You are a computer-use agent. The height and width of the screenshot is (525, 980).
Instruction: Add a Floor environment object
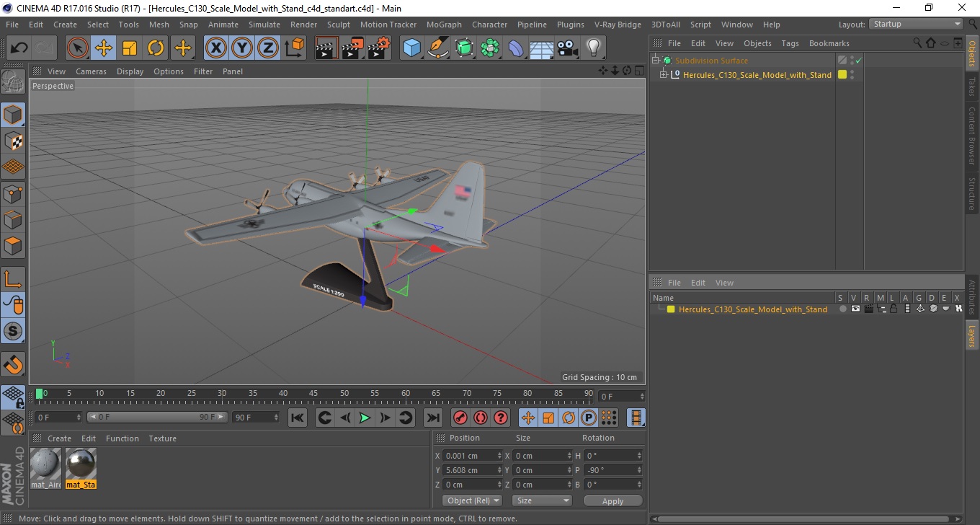coord(541,48)
